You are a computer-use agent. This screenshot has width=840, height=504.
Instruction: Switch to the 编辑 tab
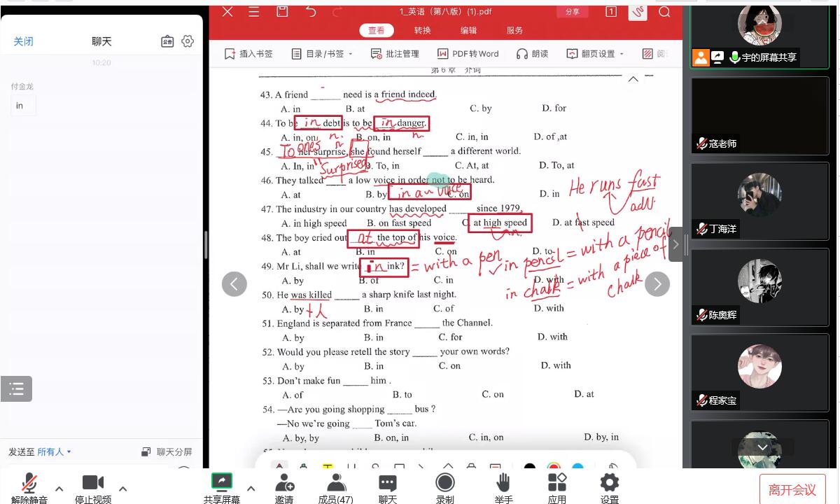coord(468,30)
